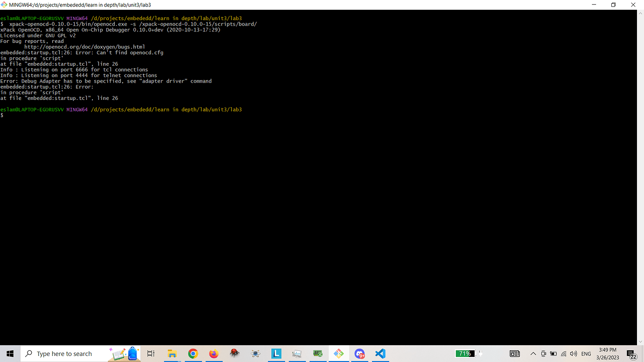Mute system sound via the speaker icon
The image size is (644, 362).
point(573,354)
